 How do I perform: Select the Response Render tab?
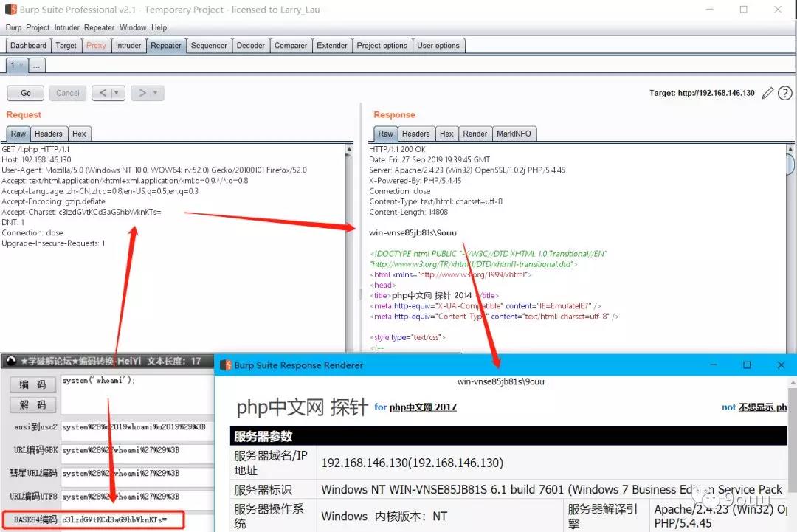[x=475, y=134]
